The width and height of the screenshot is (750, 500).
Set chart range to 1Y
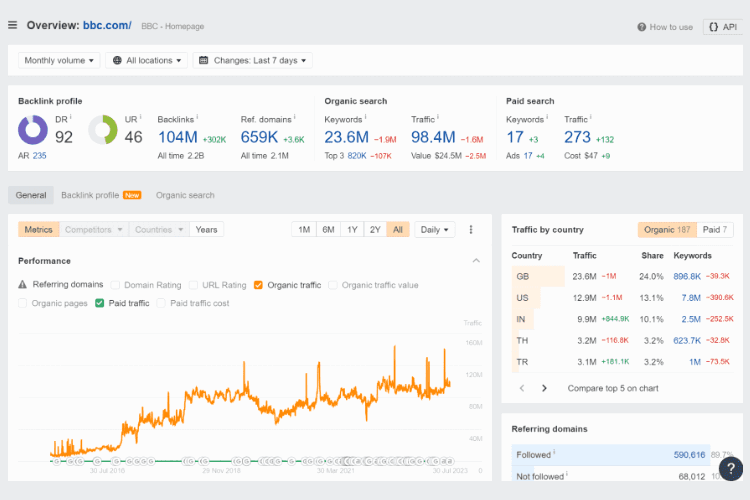tap(352, 230)
